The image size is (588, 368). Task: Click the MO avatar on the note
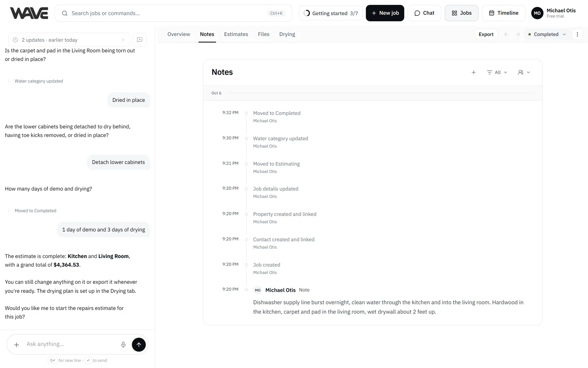click(x=258, y=290)
